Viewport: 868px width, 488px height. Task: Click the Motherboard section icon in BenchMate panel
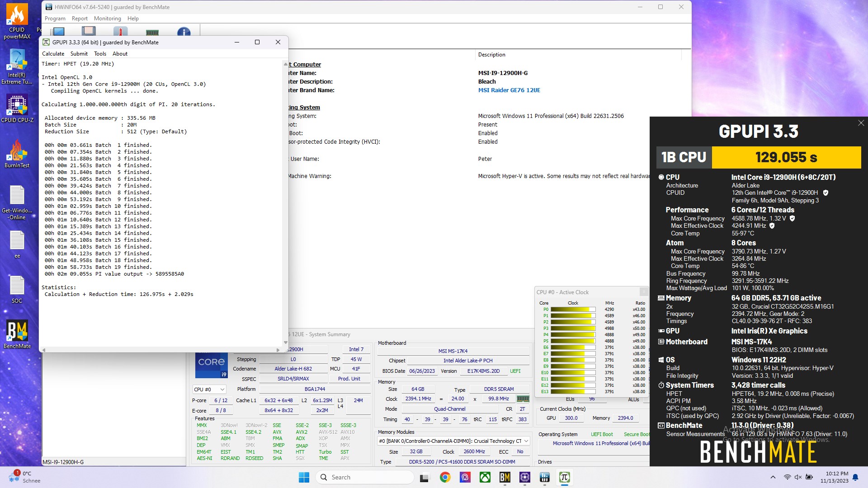click(661, 342)
